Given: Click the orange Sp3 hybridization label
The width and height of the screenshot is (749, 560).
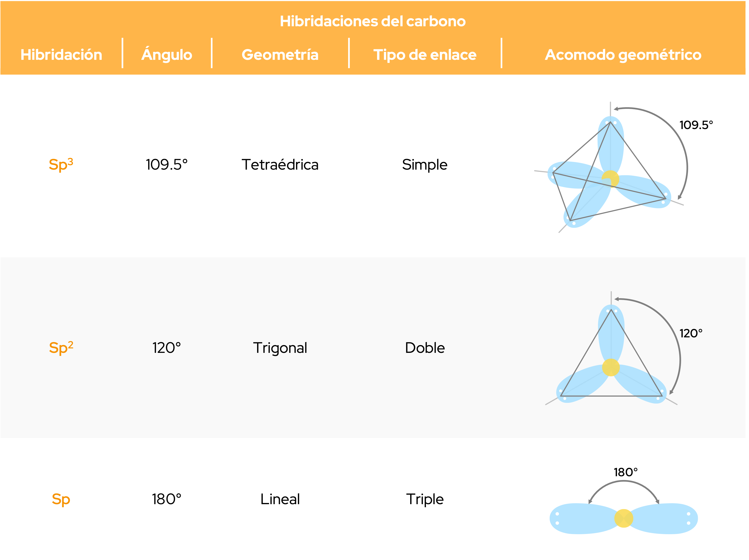Looking at the screenshot, I should 61,164.
